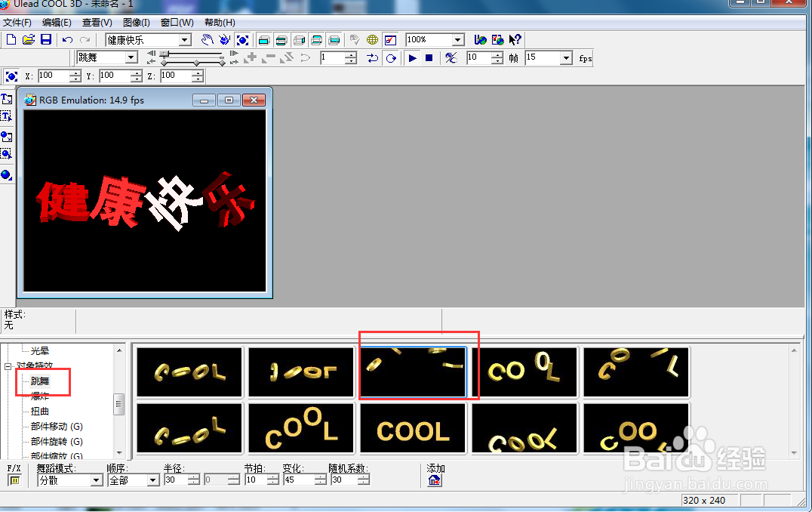Undo the last action
The width and height of the screenshot is (812, 512).
pos(67,40)
